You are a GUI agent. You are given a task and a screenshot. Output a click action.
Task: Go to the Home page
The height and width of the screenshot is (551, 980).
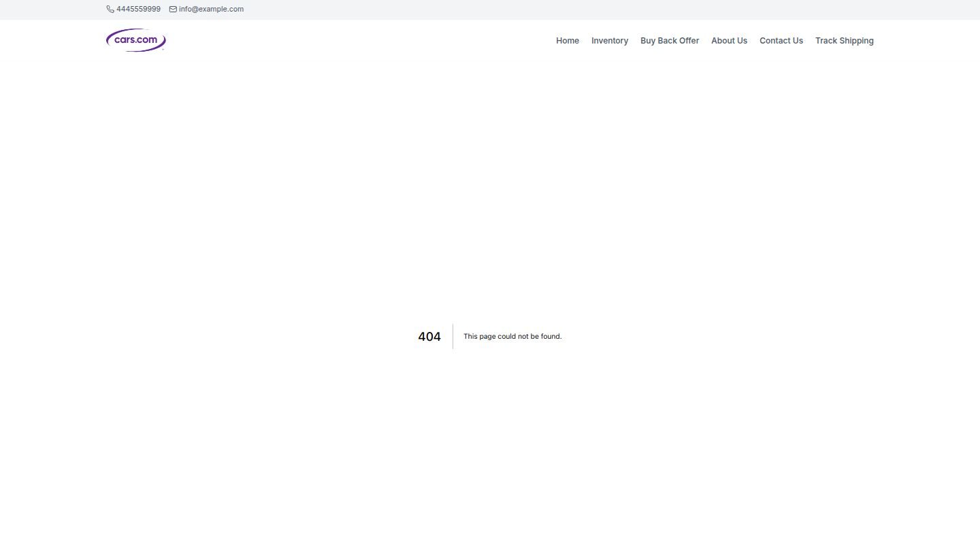(x=568, y=41)
